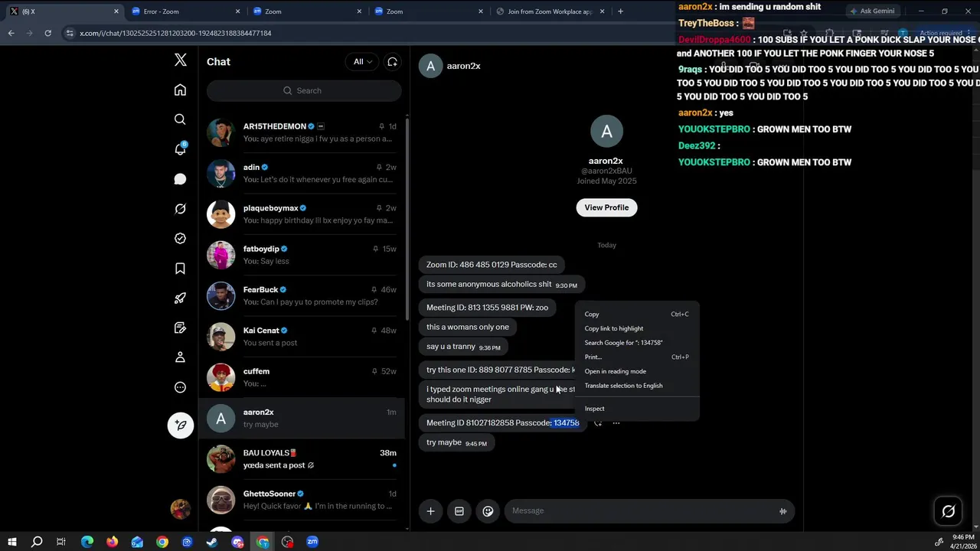
Task: Choose Translate selection to English
Action: point(637,386)
